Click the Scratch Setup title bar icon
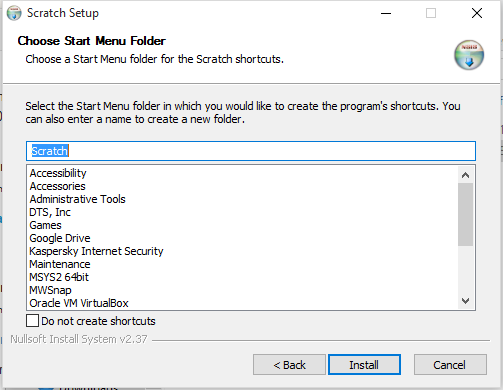 coord(14,13)
